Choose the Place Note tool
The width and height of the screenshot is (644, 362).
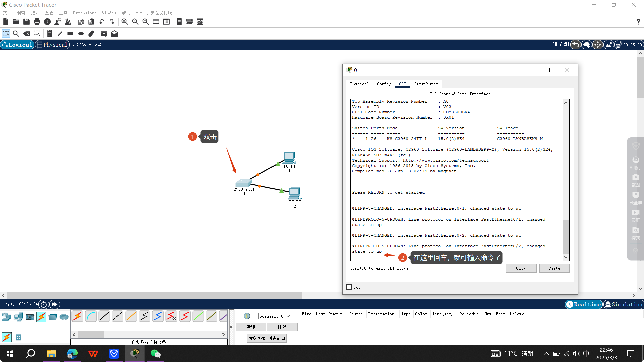coord(49,34)
